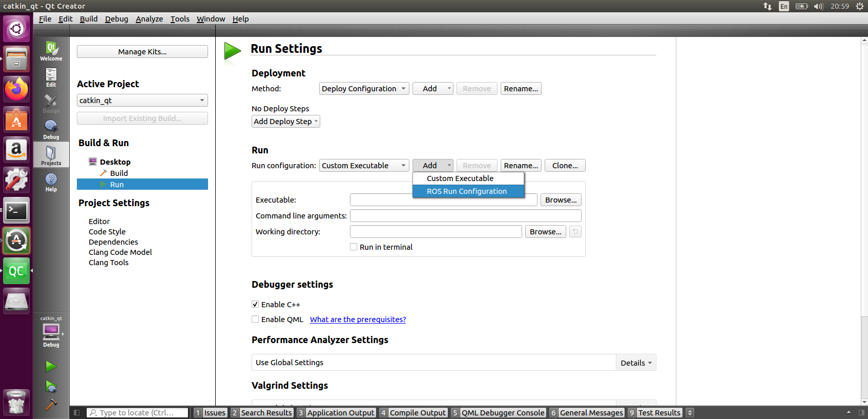868x419 pixels.
Task: Open Dependencies project settings
Action: (113, 242)
